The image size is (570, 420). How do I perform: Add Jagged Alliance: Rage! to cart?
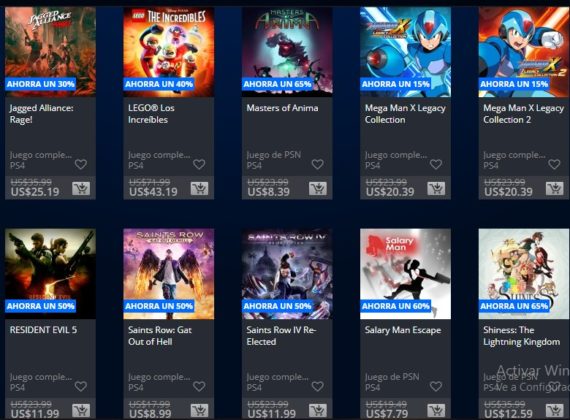[81, 188]
